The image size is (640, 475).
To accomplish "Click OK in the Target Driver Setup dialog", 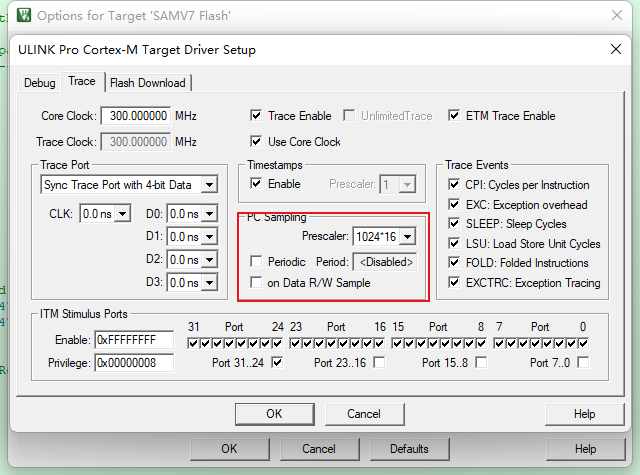I will [x=274, y=414].
